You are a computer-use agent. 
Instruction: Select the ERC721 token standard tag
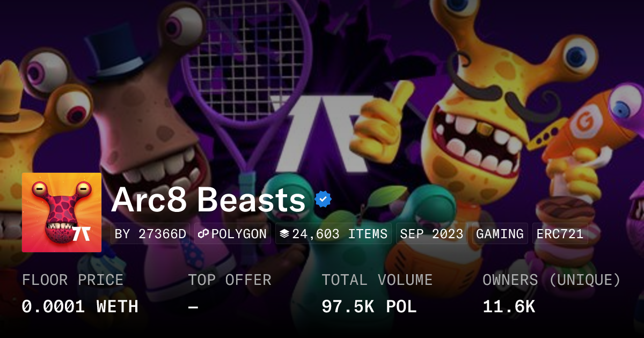tap(560, 234)
